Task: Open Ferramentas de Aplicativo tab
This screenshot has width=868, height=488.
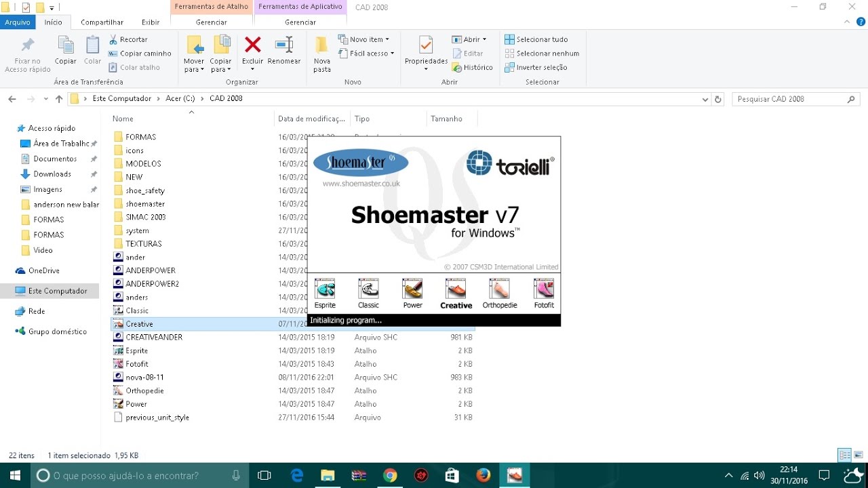Action: pyautogui.click(x=300, y=7)
